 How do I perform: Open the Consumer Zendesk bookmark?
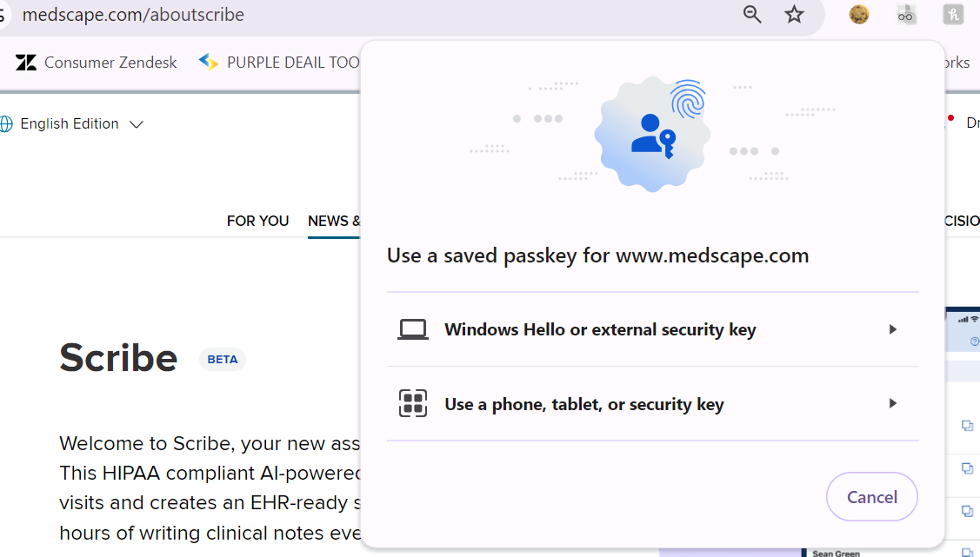pyautogui.click(x=110, y=63)
